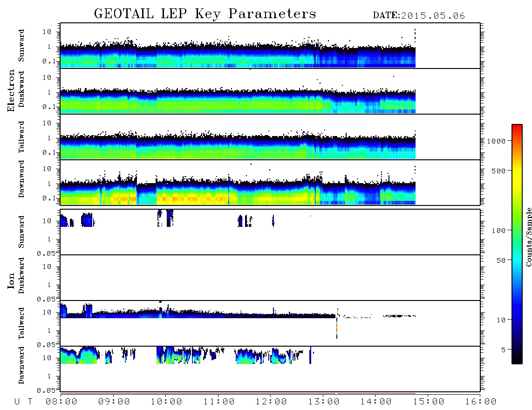Click the empty Ion Duskward panel

pos(270,278)
